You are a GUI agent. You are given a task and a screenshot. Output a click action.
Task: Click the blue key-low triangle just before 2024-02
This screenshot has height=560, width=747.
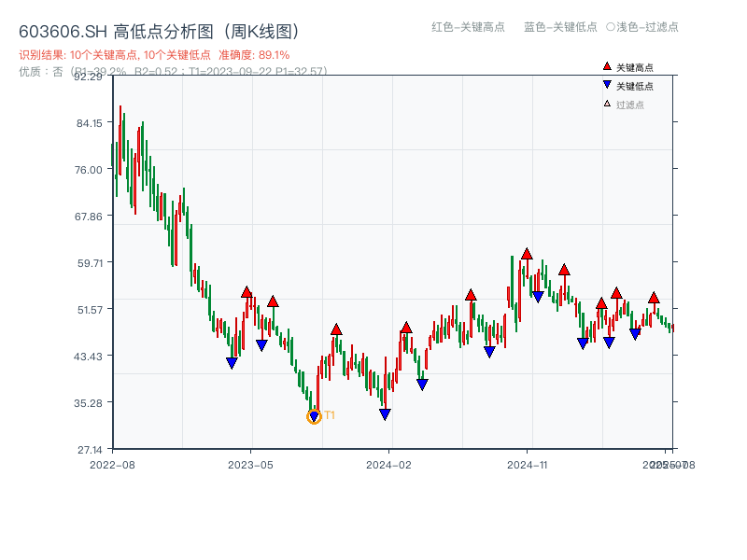(x=385, y=414)
